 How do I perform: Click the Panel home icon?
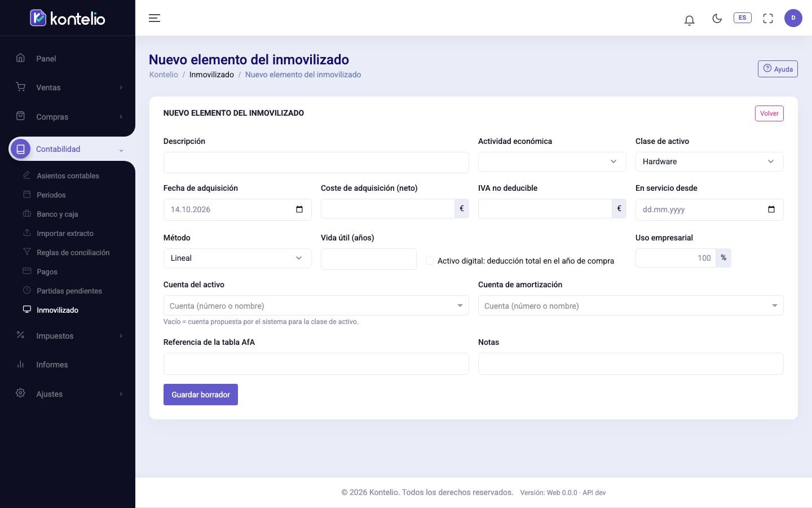(x=20, y=58)
